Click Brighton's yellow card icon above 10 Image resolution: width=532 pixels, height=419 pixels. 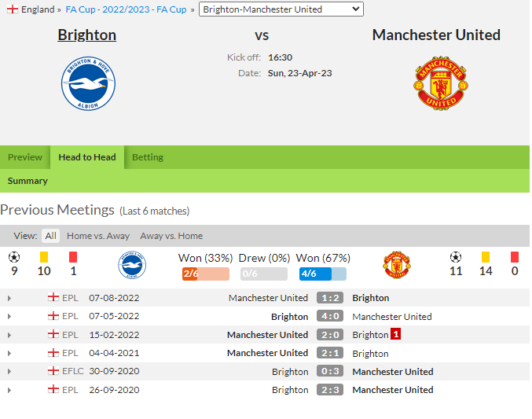(x=44, y=257)
